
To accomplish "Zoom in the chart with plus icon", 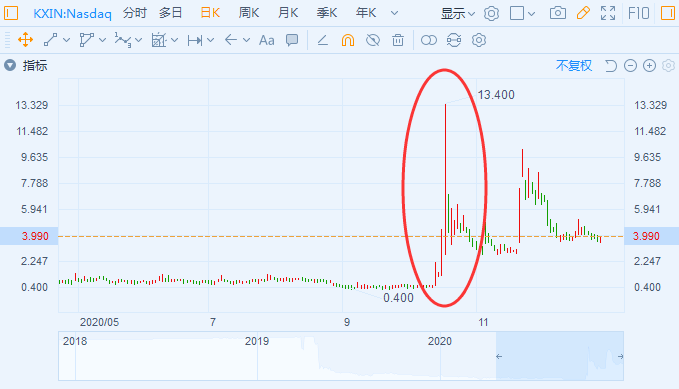I will [650, 66].
